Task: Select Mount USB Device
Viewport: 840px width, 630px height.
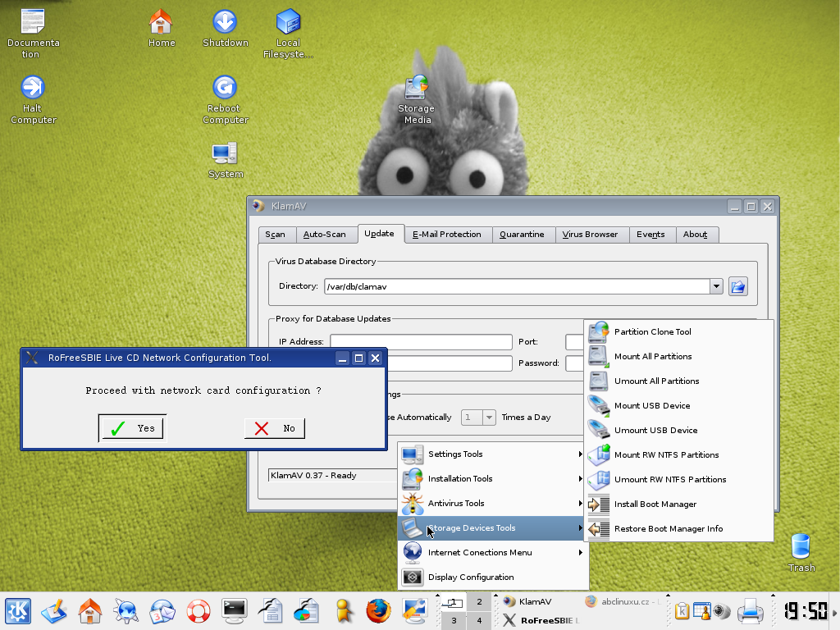Action: click(x=678, y=406)
